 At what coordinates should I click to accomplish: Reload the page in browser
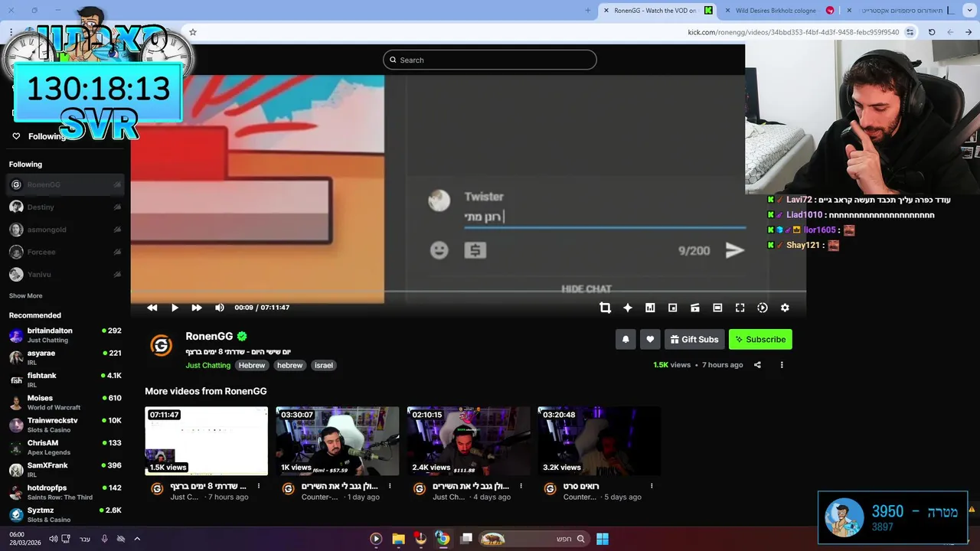click(x=932, y=32)
